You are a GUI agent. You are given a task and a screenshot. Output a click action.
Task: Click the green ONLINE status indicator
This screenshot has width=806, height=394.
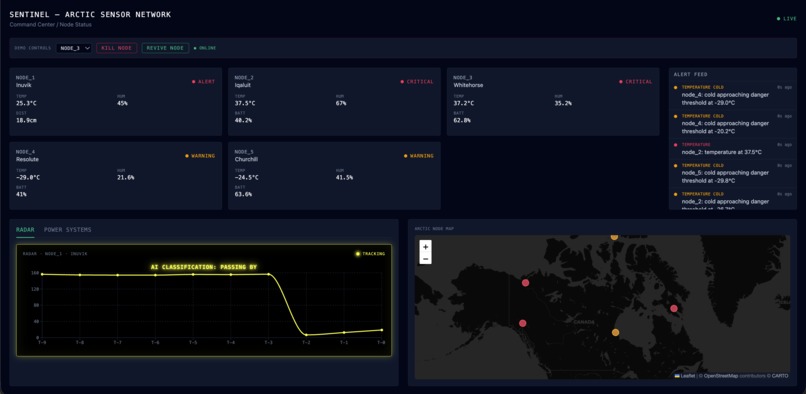[205, 48]
